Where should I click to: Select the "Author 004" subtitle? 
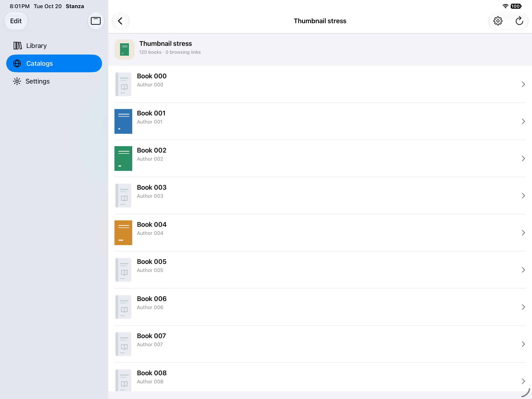point(150,233)
